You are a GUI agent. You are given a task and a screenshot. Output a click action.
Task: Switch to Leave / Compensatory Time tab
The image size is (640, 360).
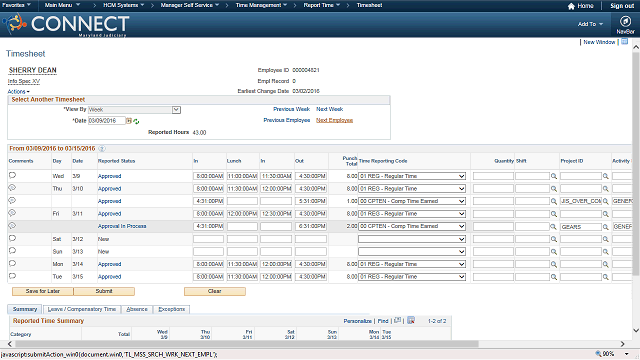(82, 309)
